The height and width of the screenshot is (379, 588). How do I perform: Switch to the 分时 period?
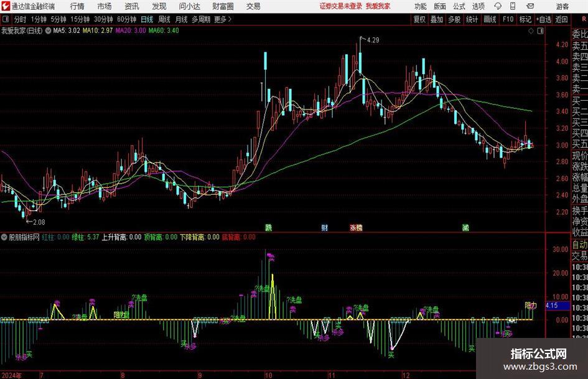pos(20,19)
